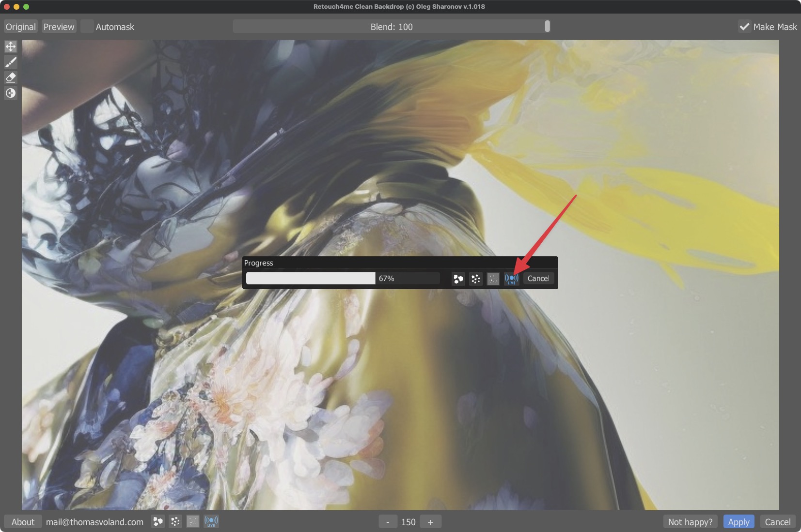Select the Brush tool in left toolbar
The height and width of the screenshot is (532, 801).
point(11,62)
